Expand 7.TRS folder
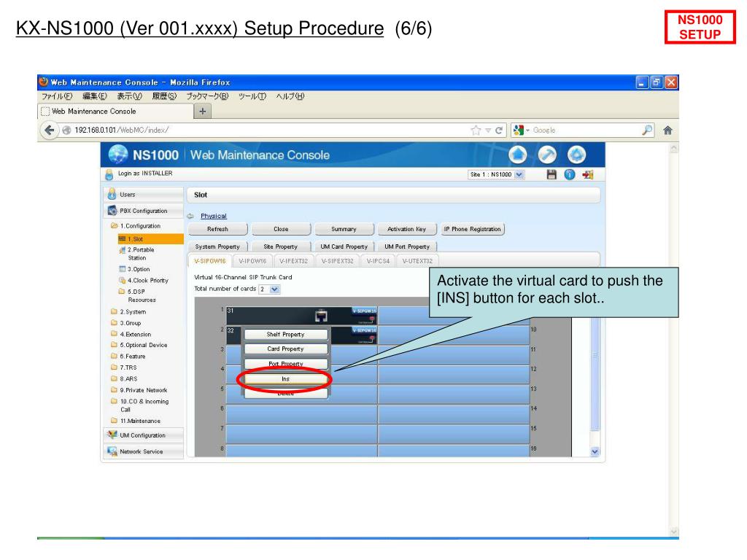The height and width of the screenshot is (560, 747). click(x=124, y=367)
